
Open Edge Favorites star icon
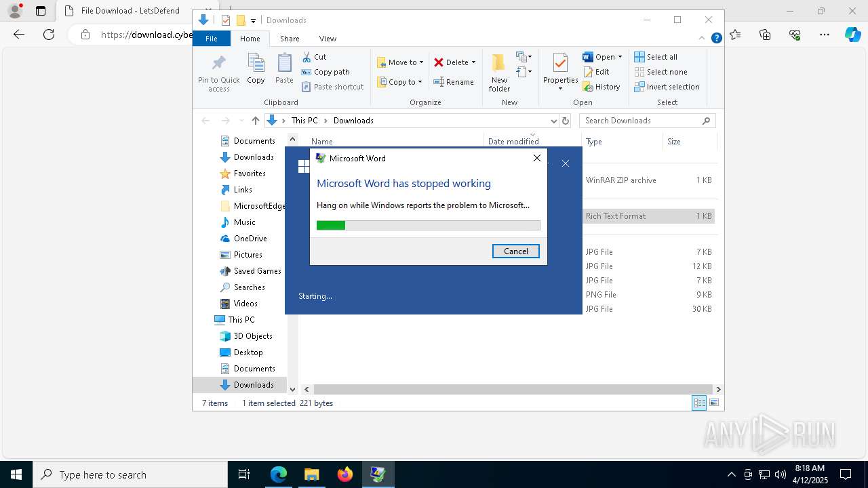tap(735, 35)
